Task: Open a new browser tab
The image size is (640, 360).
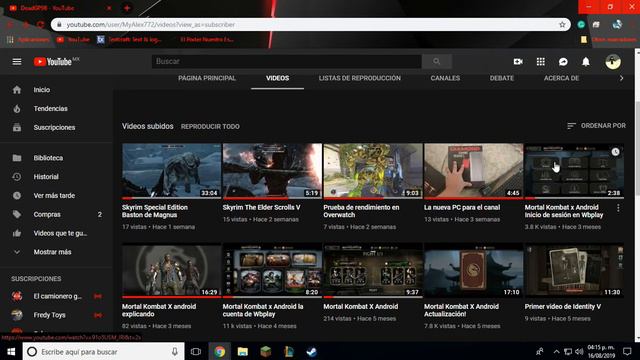Action: point(127,8)
